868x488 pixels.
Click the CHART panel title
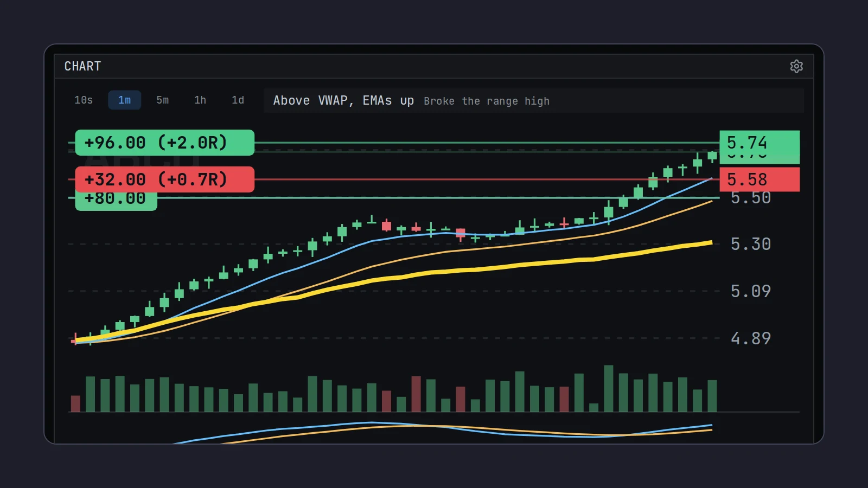[x=82, y=66]
